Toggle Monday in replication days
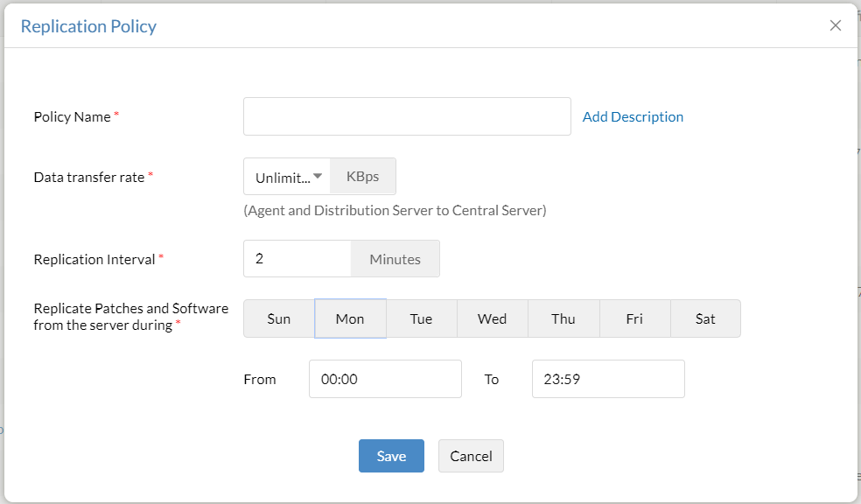Image resolution: width=861 pixels, height=504 pixels. [350, 318]
